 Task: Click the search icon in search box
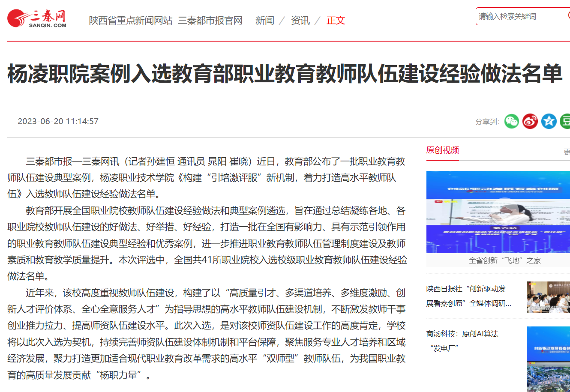[568, 16]
